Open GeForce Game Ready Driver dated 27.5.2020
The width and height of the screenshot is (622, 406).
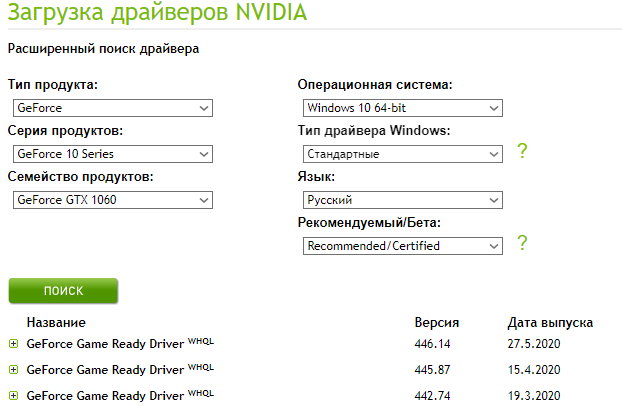(x=120, y=343)
